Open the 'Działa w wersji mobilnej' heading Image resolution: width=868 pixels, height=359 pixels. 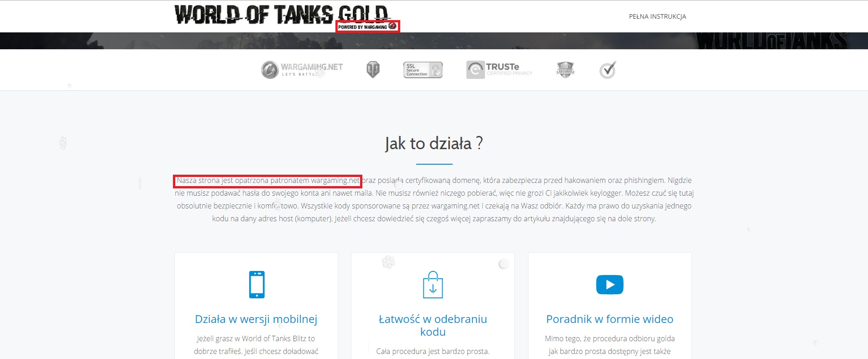point(256,319)
